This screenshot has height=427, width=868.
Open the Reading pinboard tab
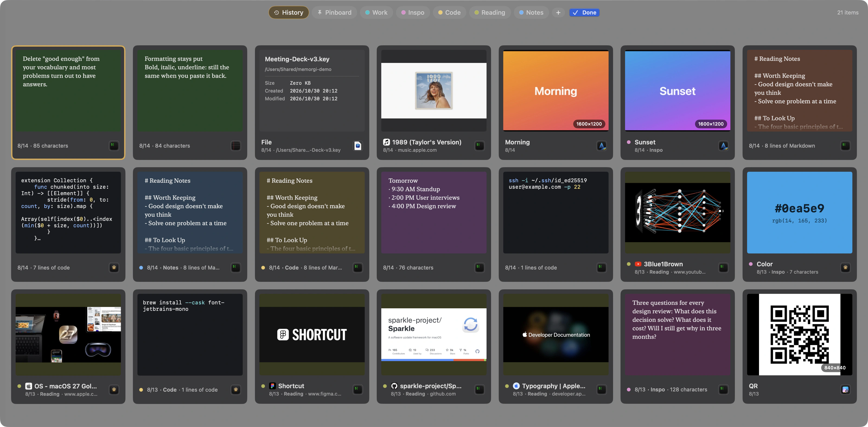point(490,12)
